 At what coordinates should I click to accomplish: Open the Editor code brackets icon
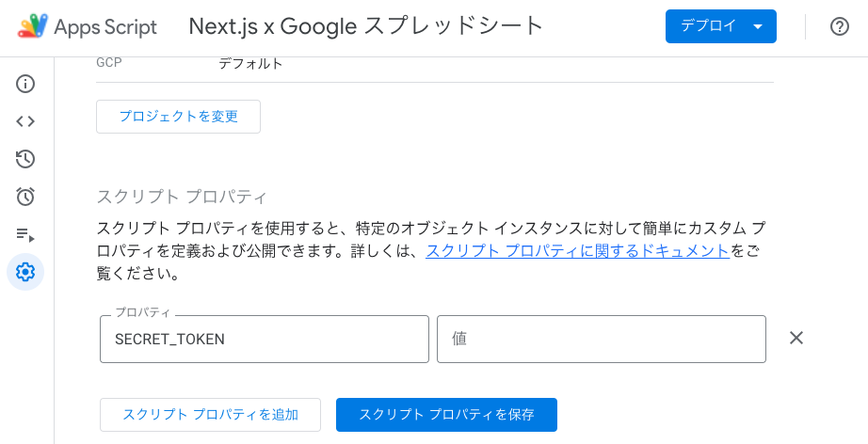tap(25, 121)
